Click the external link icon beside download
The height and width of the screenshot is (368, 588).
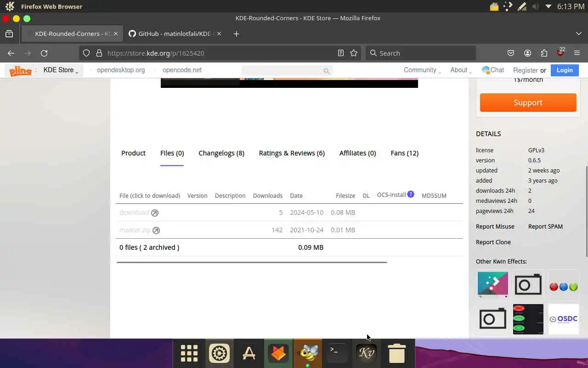[x=155, y=213]
